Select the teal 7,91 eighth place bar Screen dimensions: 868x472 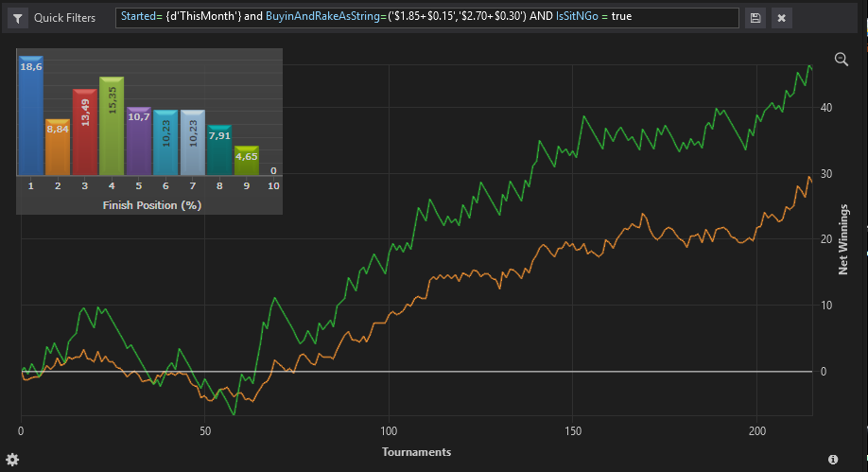point(219,150)
